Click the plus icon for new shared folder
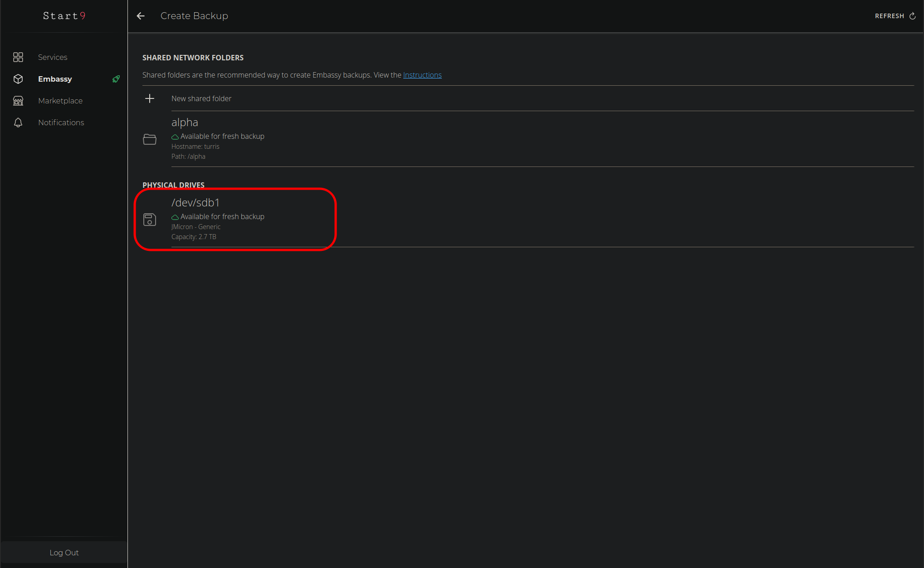The width and height of the screenshot is (924, 568). coord(150,98)
